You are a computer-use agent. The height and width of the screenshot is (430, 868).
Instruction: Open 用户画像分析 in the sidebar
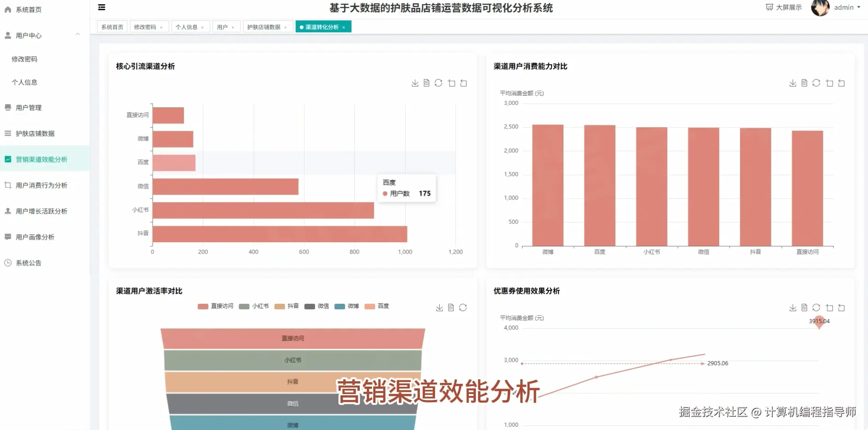coord(45,237)
